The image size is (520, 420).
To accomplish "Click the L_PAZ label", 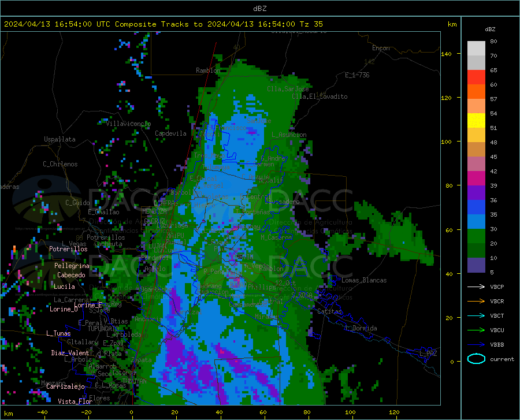I will coord(428,354).
